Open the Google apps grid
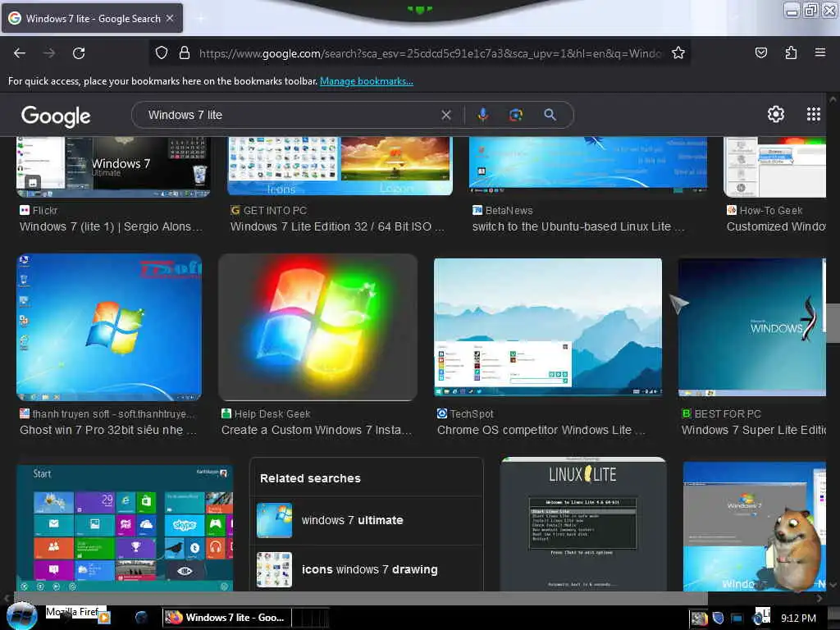Viewport: 840px width, 630px height. (813, 114)
